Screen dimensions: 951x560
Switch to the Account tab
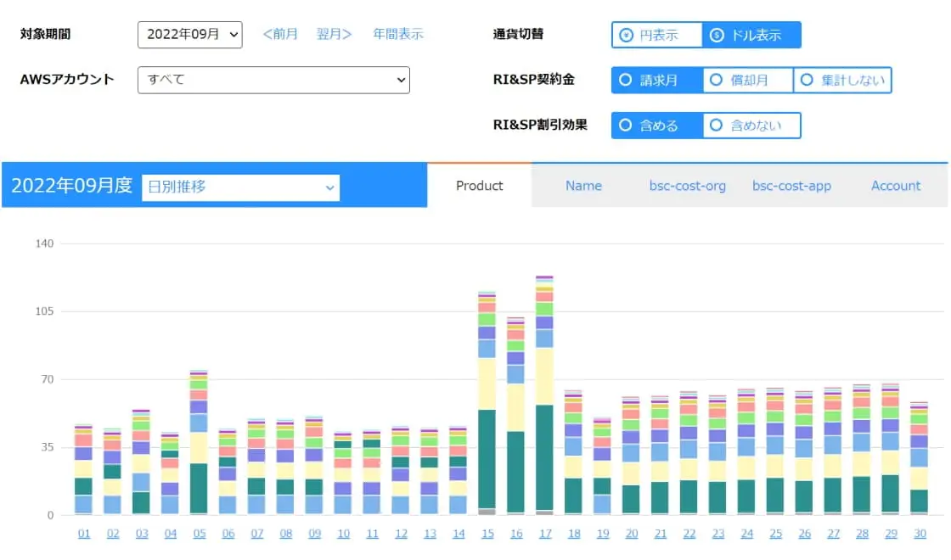click(896, 186)
